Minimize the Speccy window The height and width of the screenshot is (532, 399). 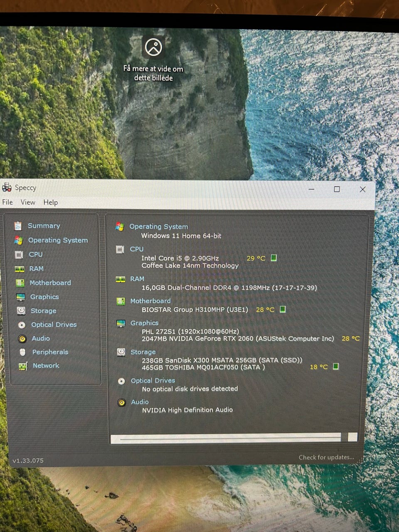pyautogui.click(x=311, y=189)
